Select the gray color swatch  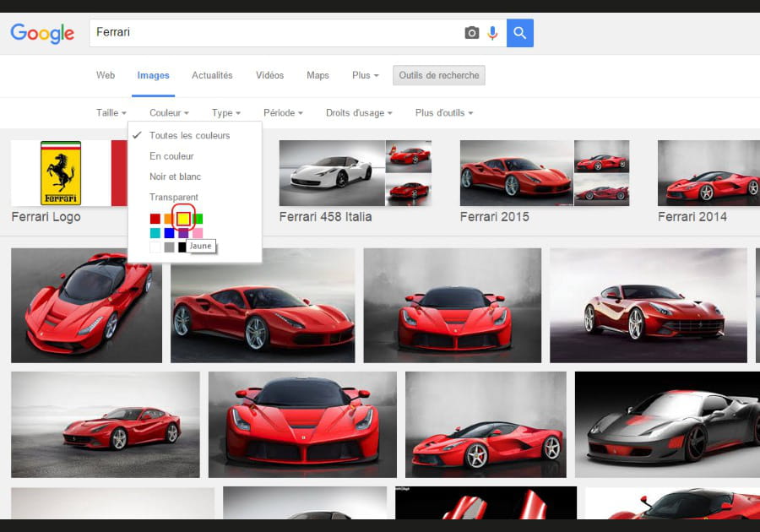(169, 247)
